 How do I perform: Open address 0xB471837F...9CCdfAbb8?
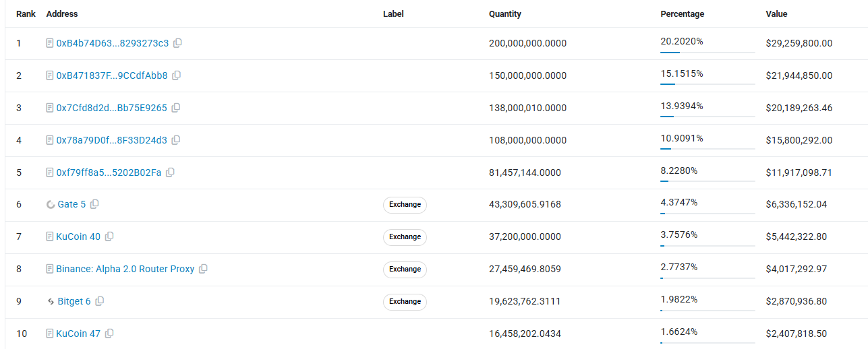tap(112, 75)
